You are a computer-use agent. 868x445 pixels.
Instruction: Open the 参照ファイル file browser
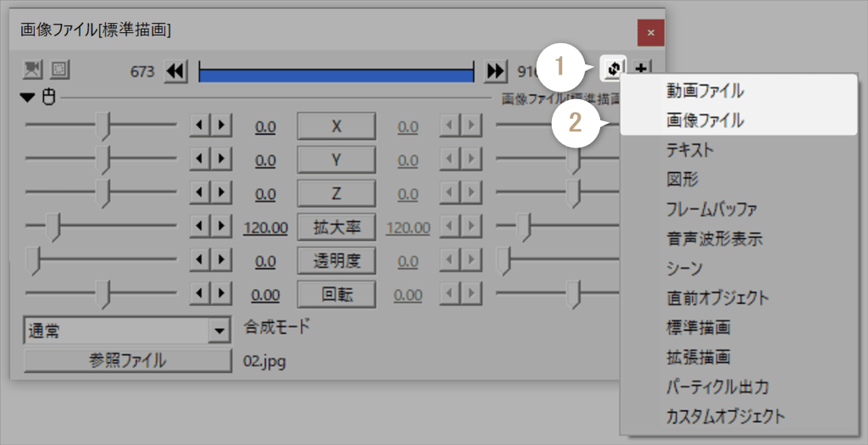[128, 360]
